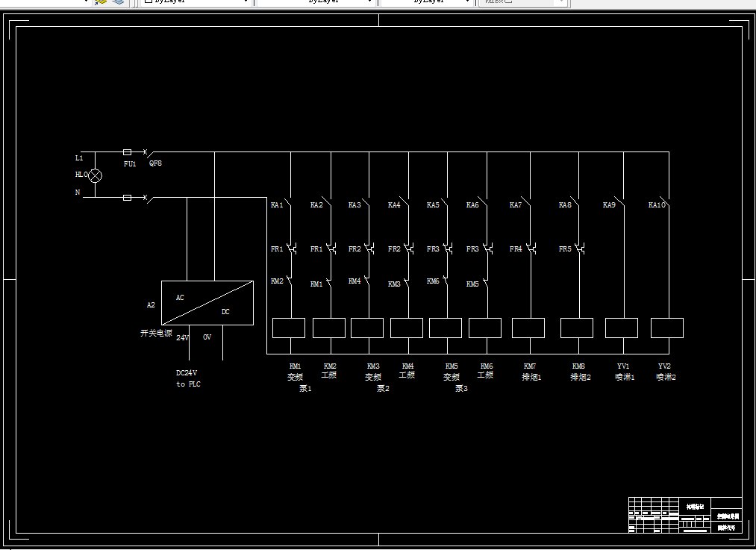Screen dimensions: 756x550
Task: Select the KA8 relay contact label
Action: pyautogui.click(x=565, y=205)
